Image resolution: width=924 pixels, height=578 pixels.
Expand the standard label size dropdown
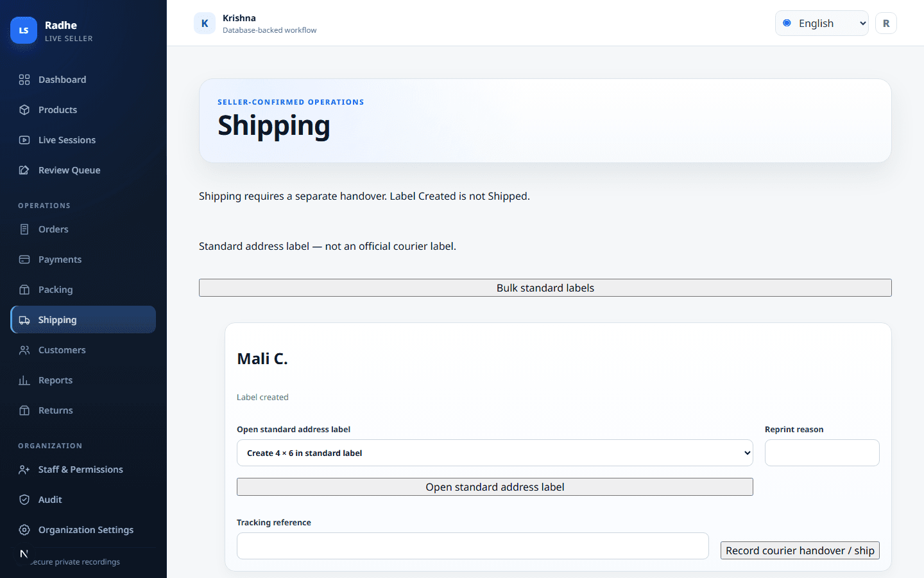pyautogui.click(x=495, y=453)
